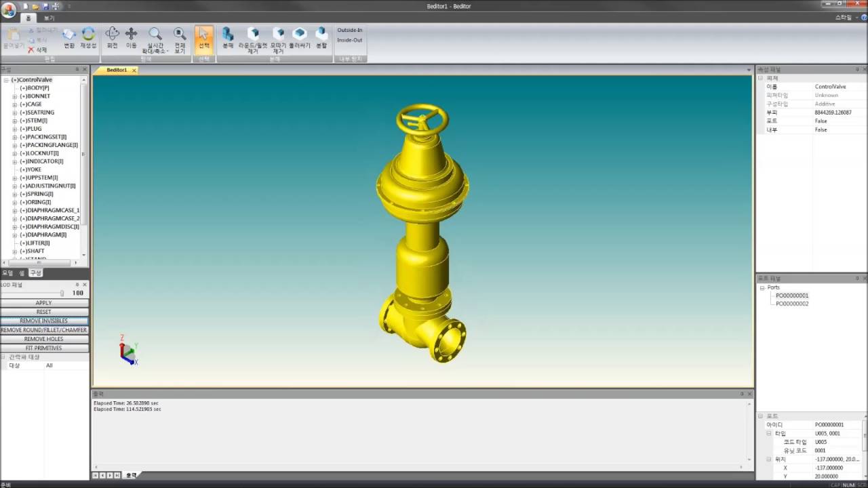868x488 pixels.
Task: Click the Outside-In option
Action: click(350, 30)
